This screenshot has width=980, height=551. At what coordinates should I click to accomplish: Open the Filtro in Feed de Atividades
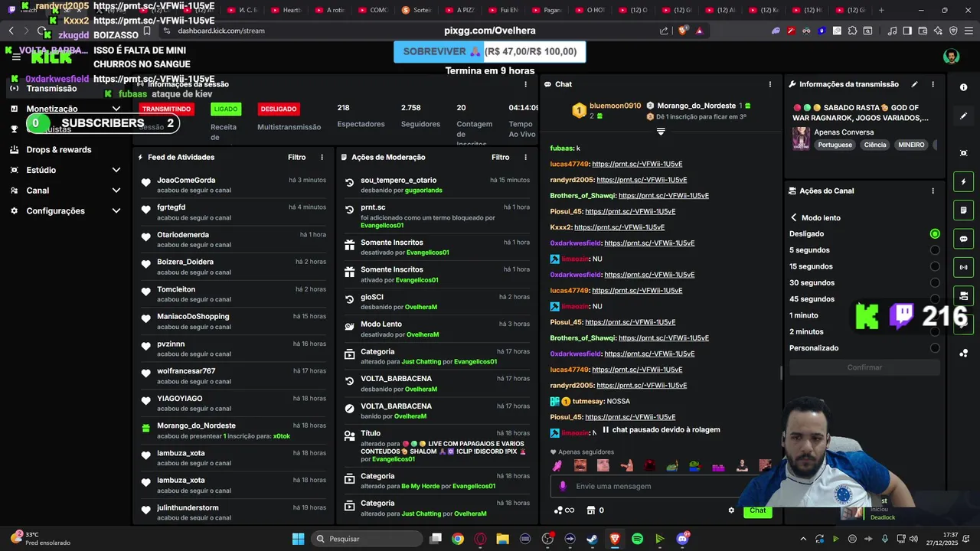tap(296, 157)
